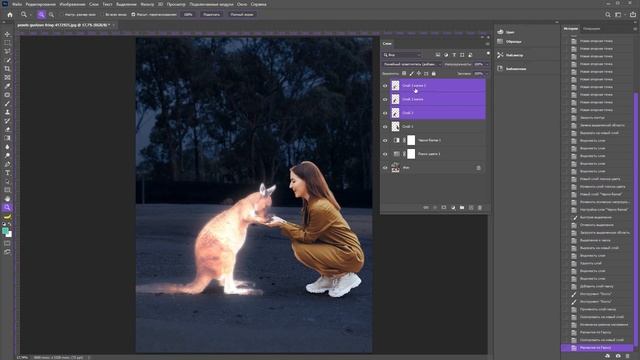
Task: Click the Home icon in options bar
Action: tap(10, 14)
